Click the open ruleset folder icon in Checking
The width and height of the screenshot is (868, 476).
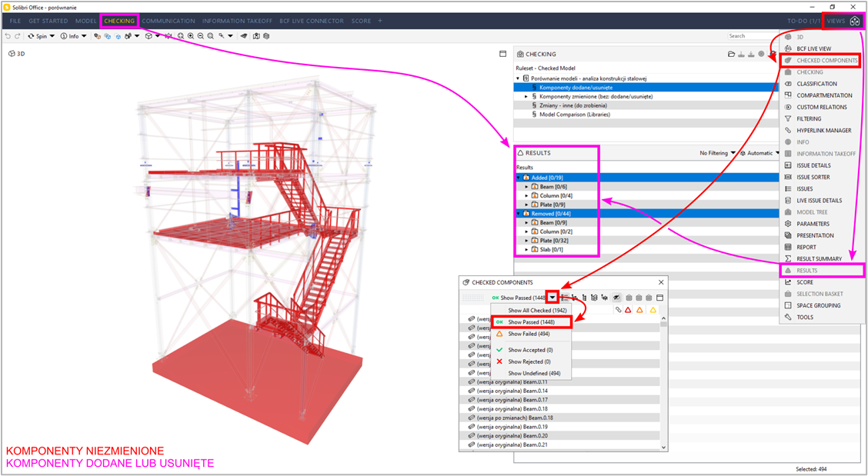click(x=731, y=55)
